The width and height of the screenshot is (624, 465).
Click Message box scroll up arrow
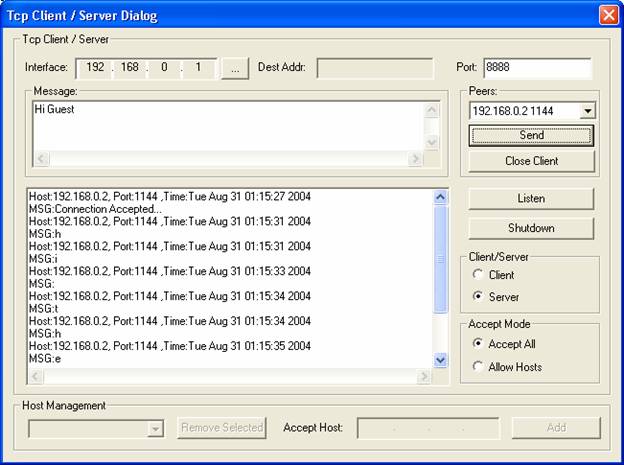(432, 110)
